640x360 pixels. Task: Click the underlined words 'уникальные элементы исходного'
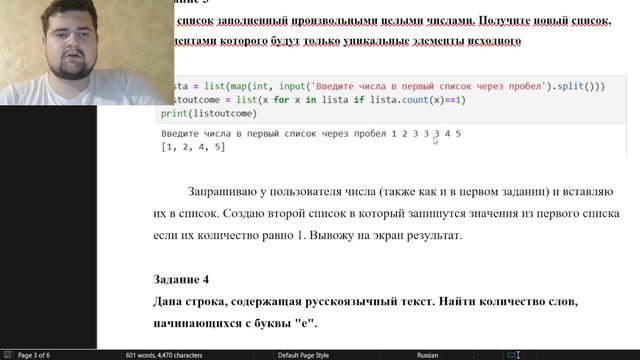(x=432, y=41)
